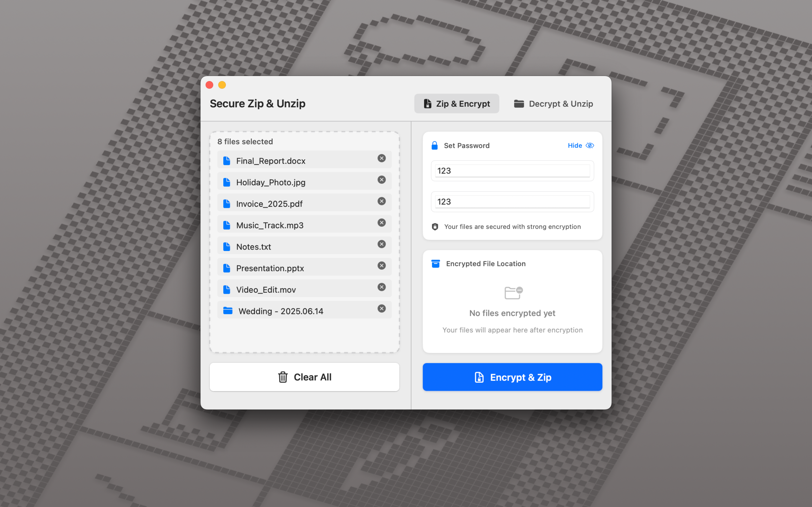Focus the first password field
The width and height of the screenshot is (812, 507).
coord(512,171)
